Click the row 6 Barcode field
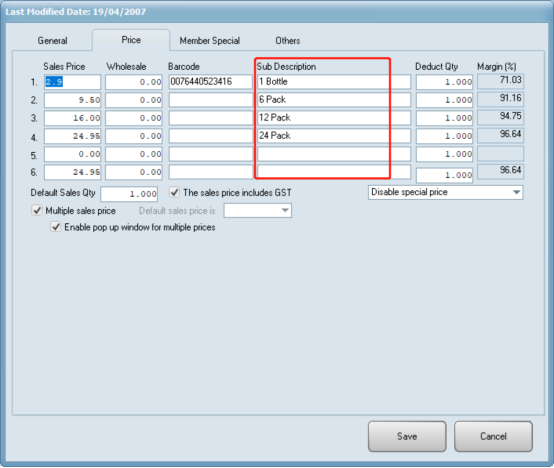This screenshot has height=468, width=554. click(211, 172)
